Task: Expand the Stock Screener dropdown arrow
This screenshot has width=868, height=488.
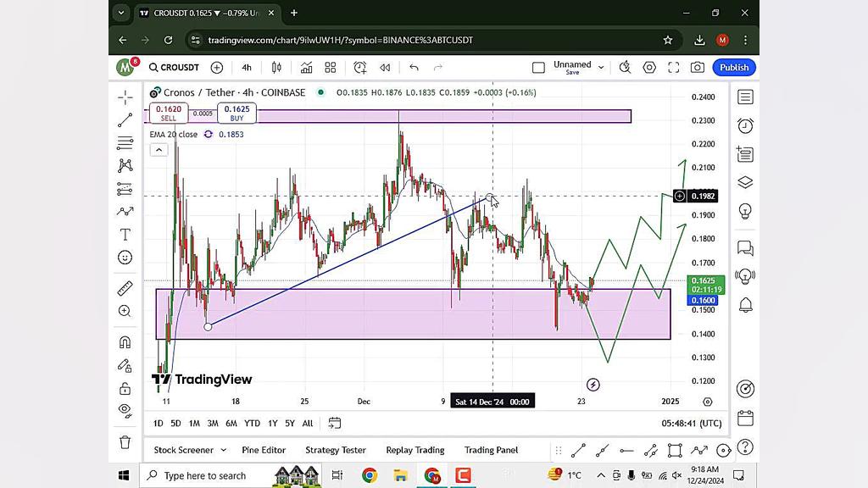Action: click(223, 451)
